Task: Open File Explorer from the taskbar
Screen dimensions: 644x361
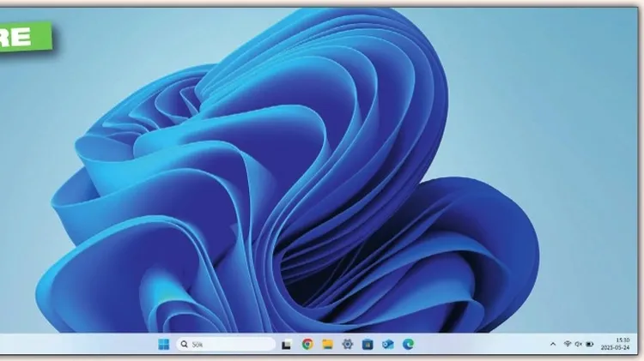Action: click(x=327, y=344)
